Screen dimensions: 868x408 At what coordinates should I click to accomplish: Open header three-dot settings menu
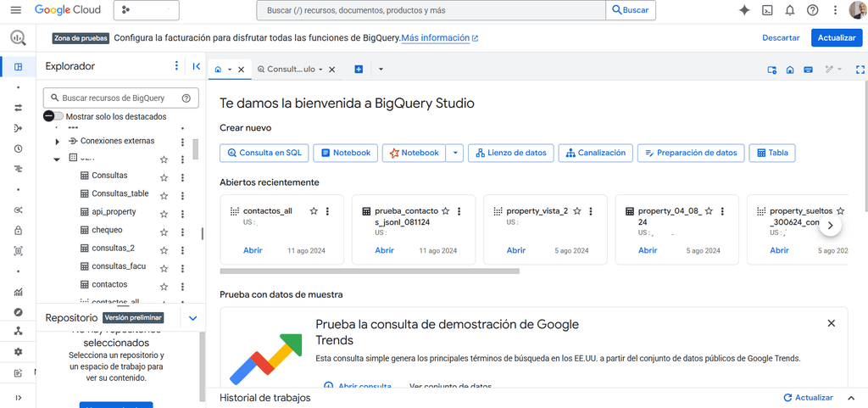click(835, 10)
